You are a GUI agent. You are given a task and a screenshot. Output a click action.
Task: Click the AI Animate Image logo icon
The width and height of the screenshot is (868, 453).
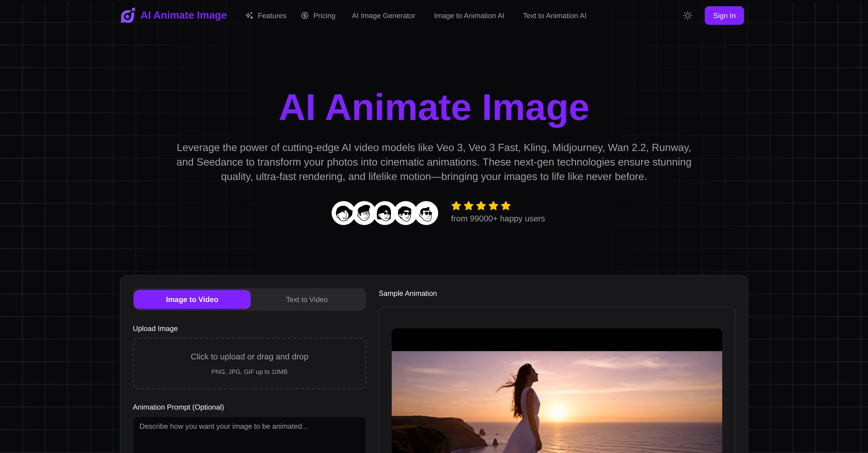[x=128, y=15]
